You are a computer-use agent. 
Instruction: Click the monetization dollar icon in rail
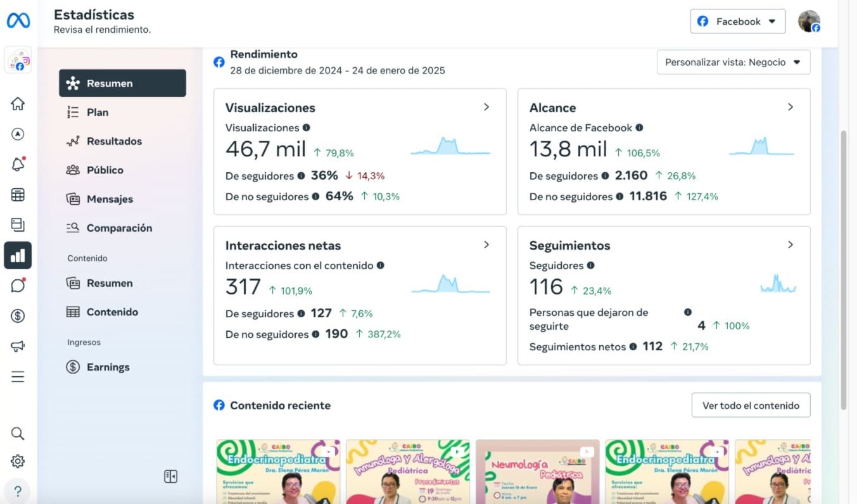[x=18, y=315]
